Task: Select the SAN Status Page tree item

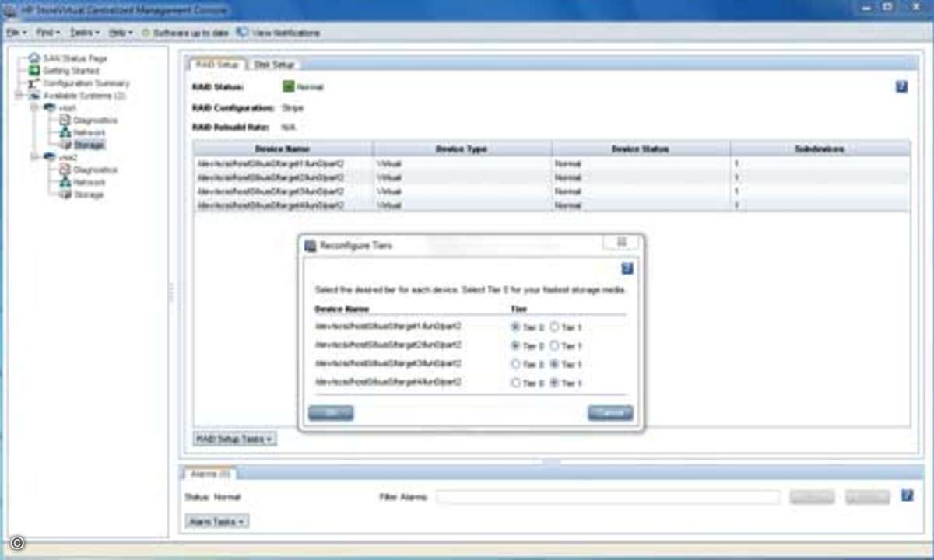Action: pos(75,58)
